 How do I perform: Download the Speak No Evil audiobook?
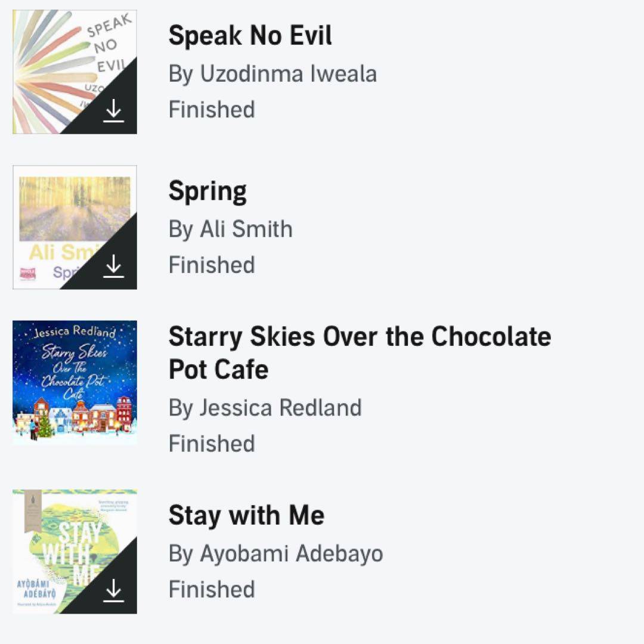pos(113,112)
